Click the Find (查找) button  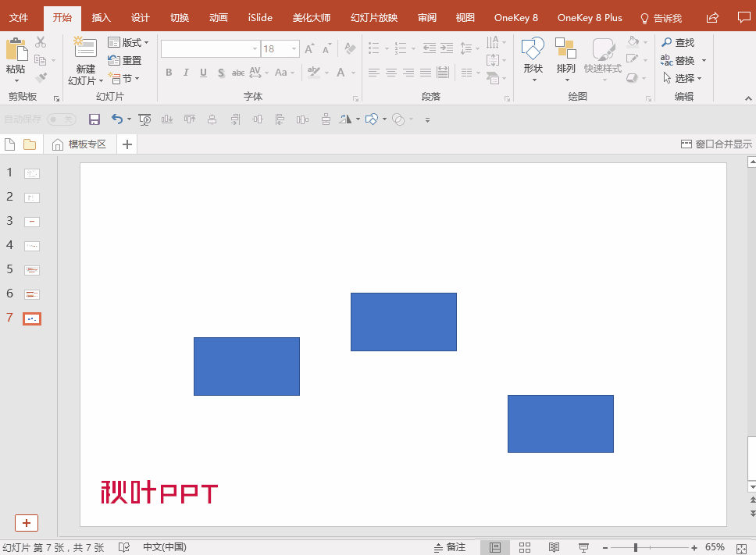(x=678, y=42)
